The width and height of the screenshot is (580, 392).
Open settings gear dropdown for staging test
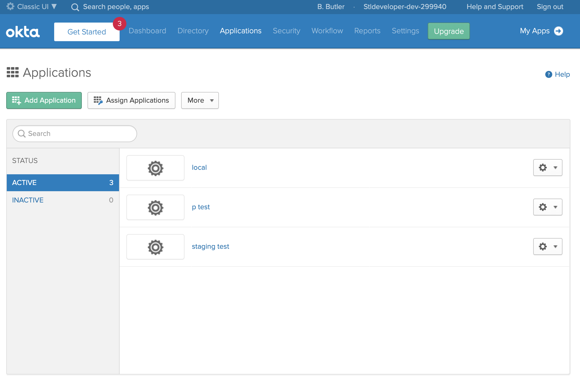[x=548, y=246]
